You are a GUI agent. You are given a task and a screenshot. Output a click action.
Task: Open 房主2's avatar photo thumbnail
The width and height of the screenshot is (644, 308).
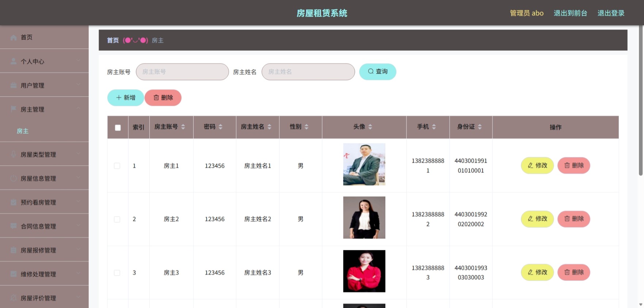tap(364, 217)
